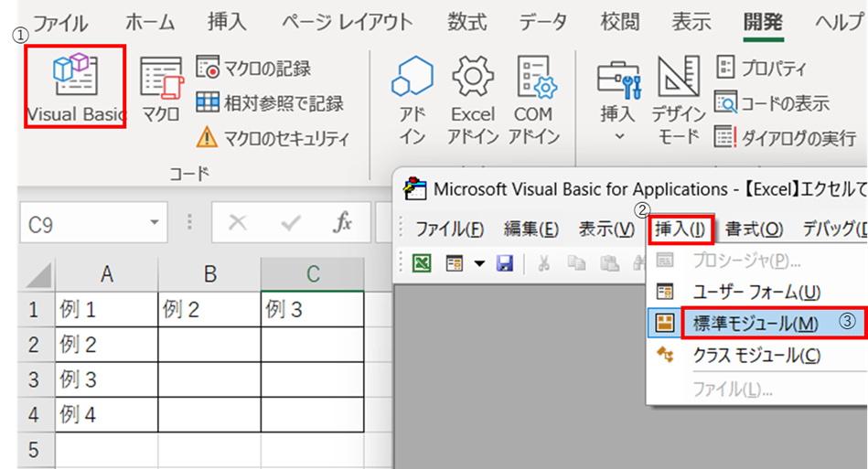Screen dimensions: 868x469
Task: Open the アドイン add-ins icon
Action: point(413,99)
